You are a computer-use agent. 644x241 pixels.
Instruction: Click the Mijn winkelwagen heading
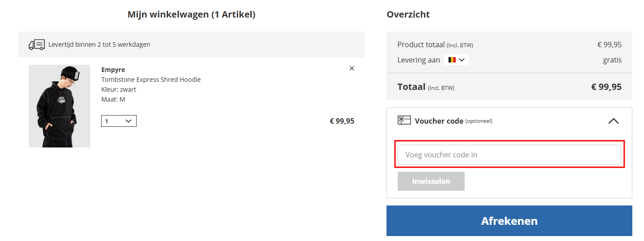[x=191, y=14]
